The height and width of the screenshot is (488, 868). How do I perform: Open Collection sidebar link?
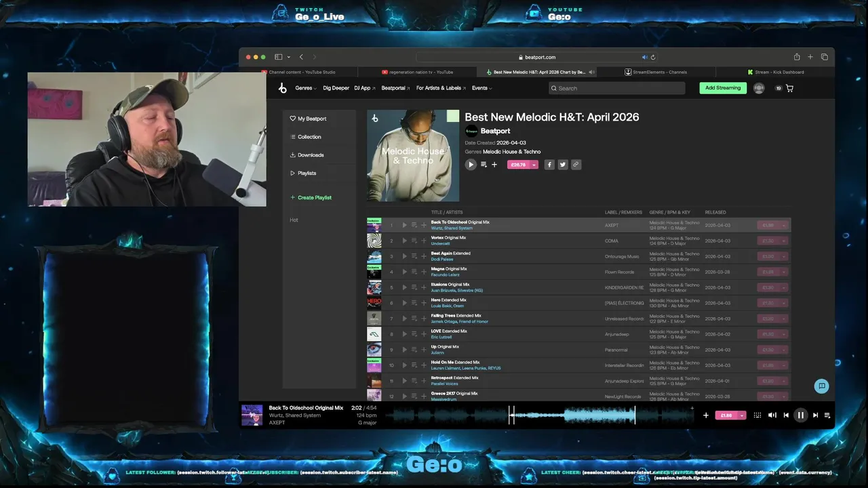[x=305, y=137]
